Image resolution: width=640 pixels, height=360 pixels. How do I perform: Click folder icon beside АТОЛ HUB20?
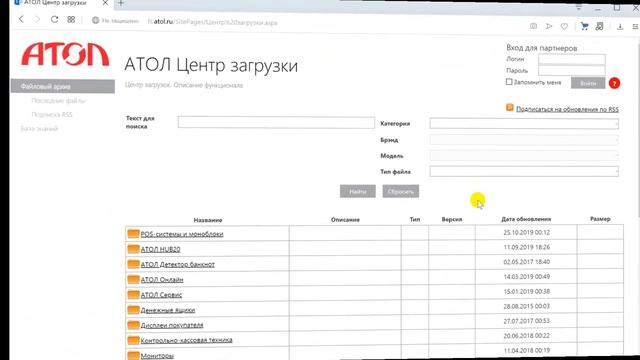coord(133,249)
